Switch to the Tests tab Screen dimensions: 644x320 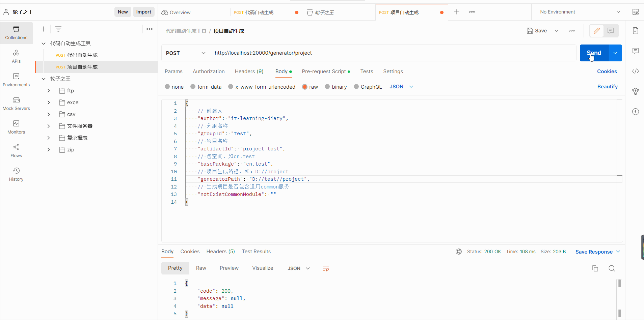[367, 71]
